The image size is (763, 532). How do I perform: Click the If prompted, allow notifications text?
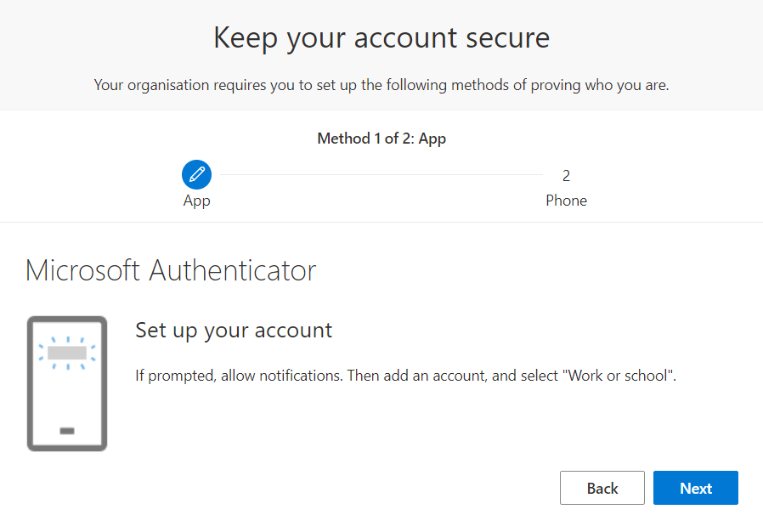[240, 376]
